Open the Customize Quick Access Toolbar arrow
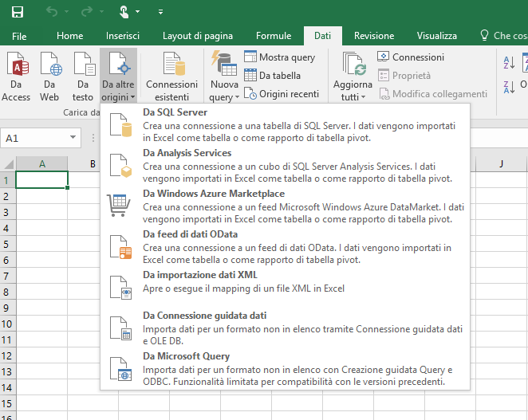This screenshot has height=420, width=528. [160, 12]
